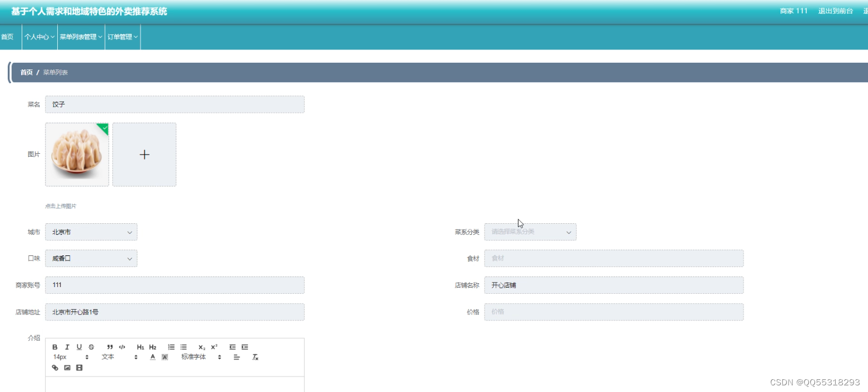Focus the 价格 input field
This screenshot has height=392, width=868.
point(613,312)
